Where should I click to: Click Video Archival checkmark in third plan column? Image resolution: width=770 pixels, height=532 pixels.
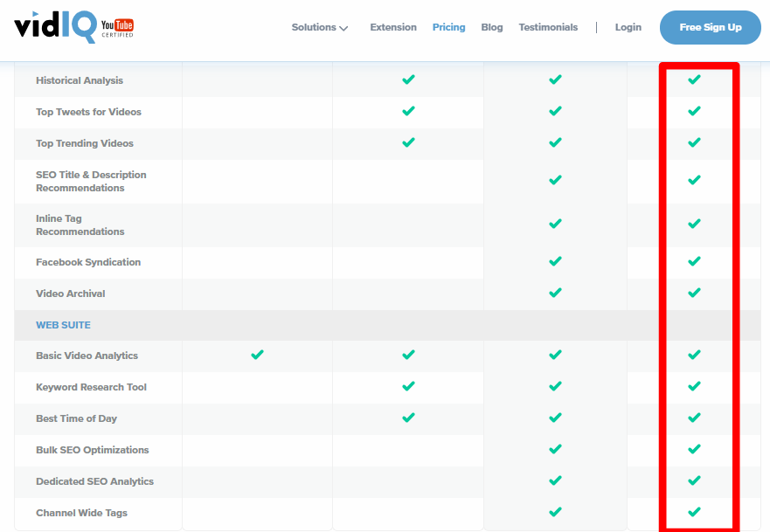click(x=555, y=293)
